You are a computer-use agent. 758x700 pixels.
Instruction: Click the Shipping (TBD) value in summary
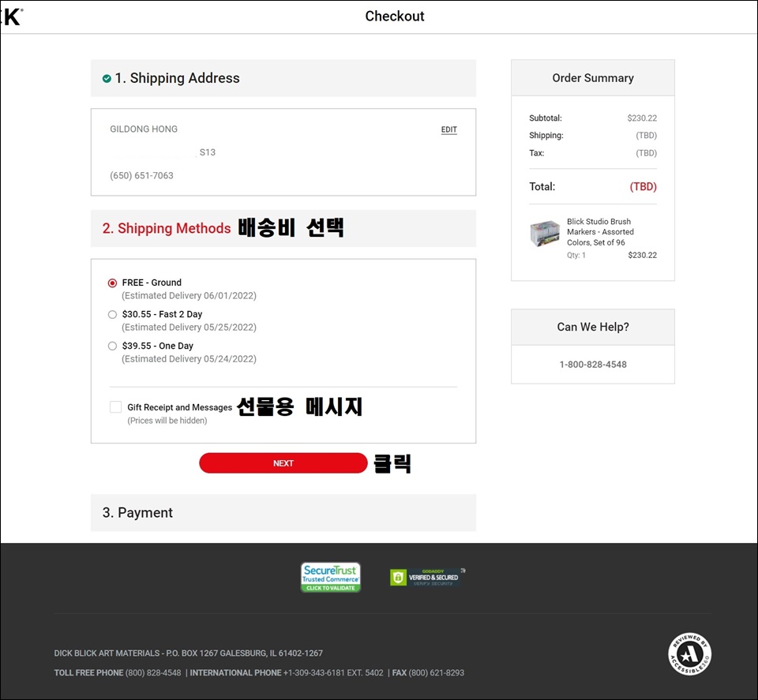647,135
